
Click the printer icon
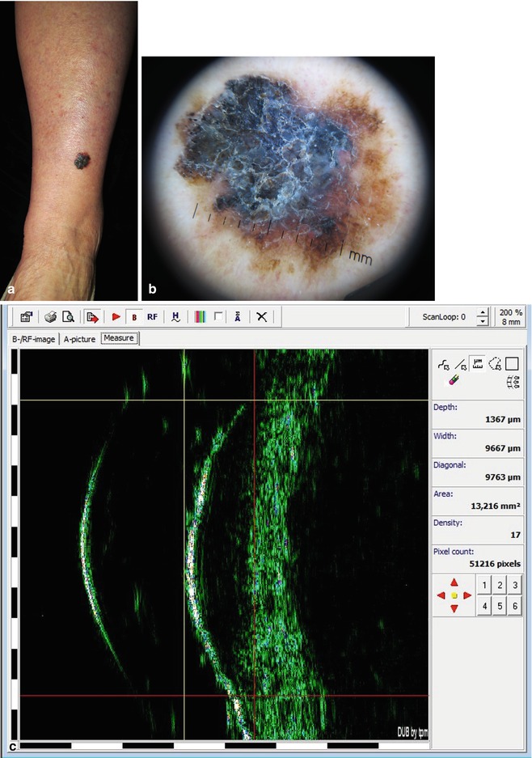(50, 317)
